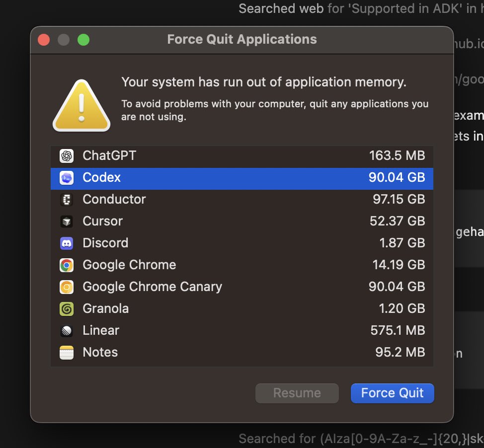
Task: Click the ChatGPT app icon
Action: pyautogui.click(x=67, y=156)
